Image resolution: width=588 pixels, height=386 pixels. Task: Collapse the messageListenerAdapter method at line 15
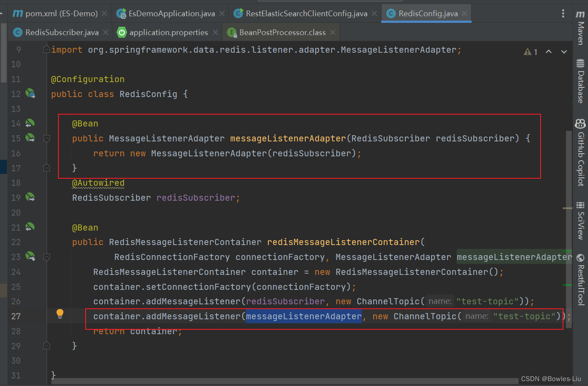[47, 138]
